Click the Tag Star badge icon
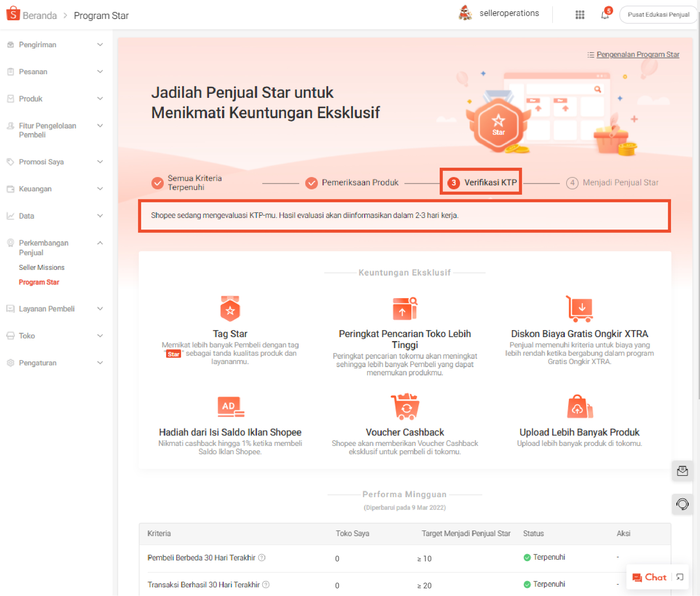This screenshot has height=596, width=700. (230, 308)
